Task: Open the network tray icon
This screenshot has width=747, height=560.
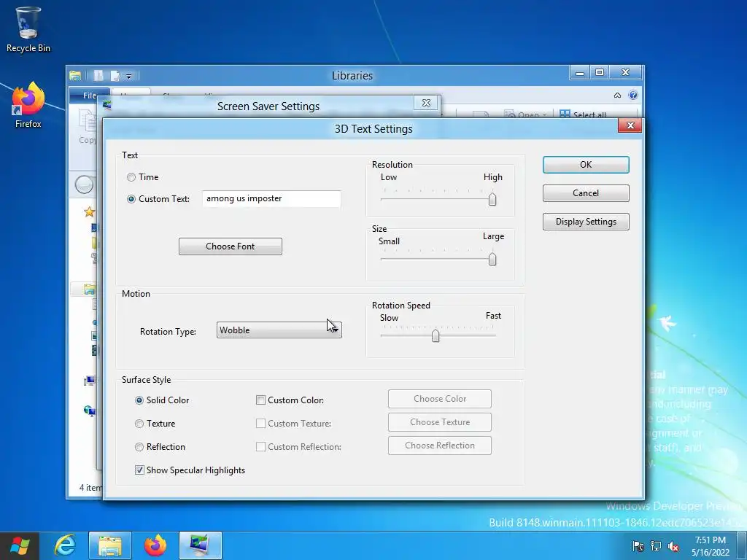Action: coord(656,546)
